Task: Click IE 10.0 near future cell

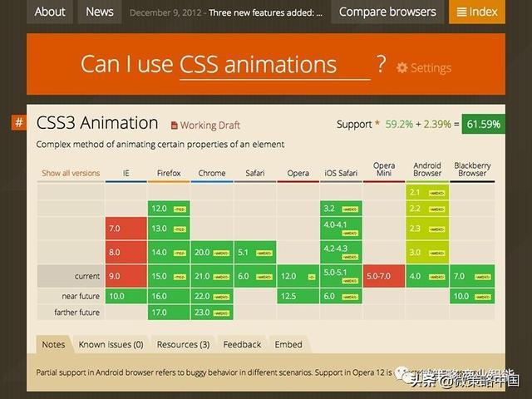Action: point(126,296)
